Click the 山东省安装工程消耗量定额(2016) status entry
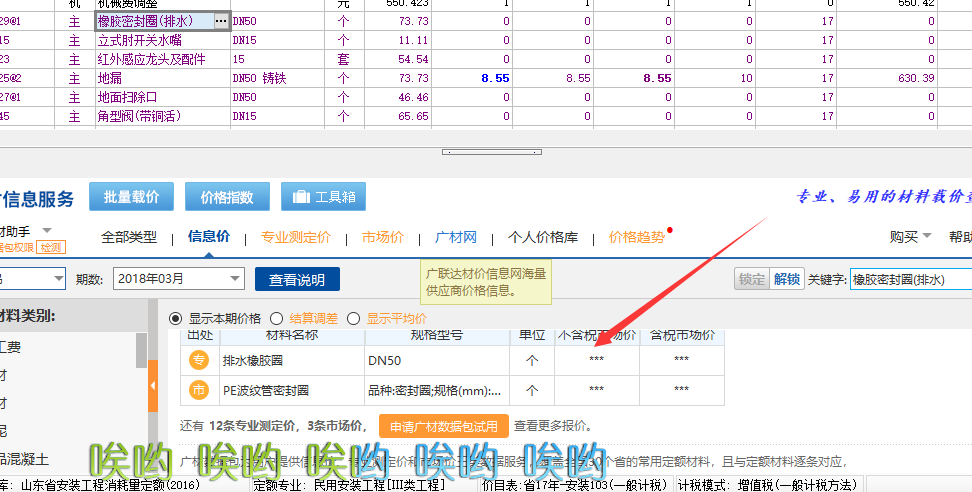The height and width of the screenshot is (492, 972). [x=110, y=485]
